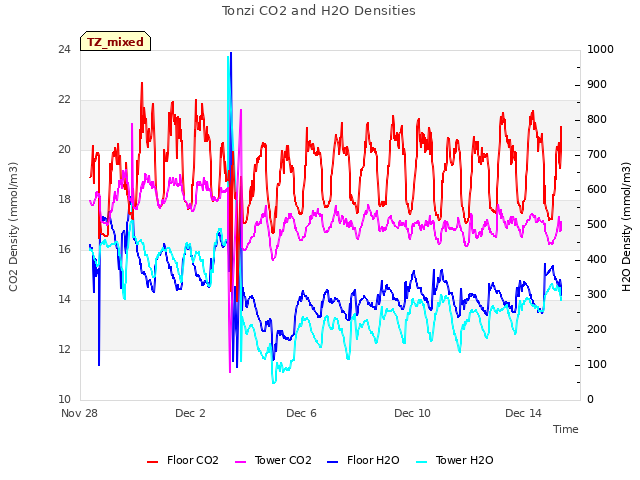Click the 22 value on CO2 axis
The width and height of the screenshot is (640, 480).
click(64, 100)
